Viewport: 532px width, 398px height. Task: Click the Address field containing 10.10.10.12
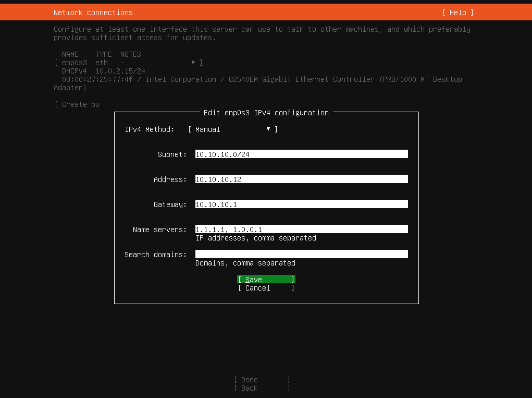(x=301, y=178)
